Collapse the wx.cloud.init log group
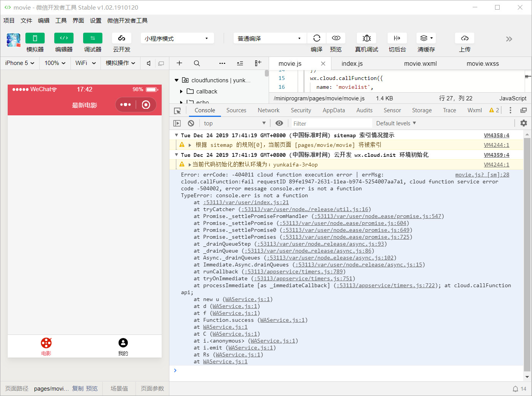The height and width of the screenshot is (396, 532). pyautogui.click(x=176, y=155)
